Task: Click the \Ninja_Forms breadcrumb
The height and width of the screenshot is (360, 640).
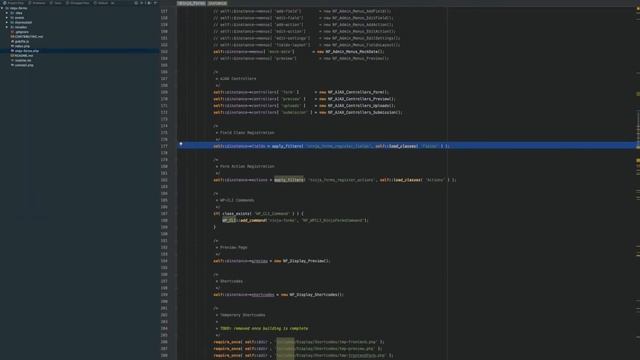Action: coord(191,3)
